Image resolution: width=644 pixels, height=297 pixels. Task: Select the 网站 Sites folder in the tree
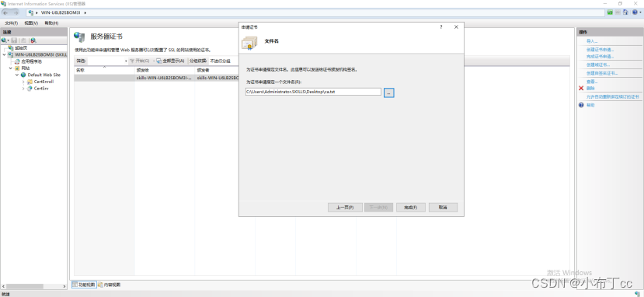(25, 68)
